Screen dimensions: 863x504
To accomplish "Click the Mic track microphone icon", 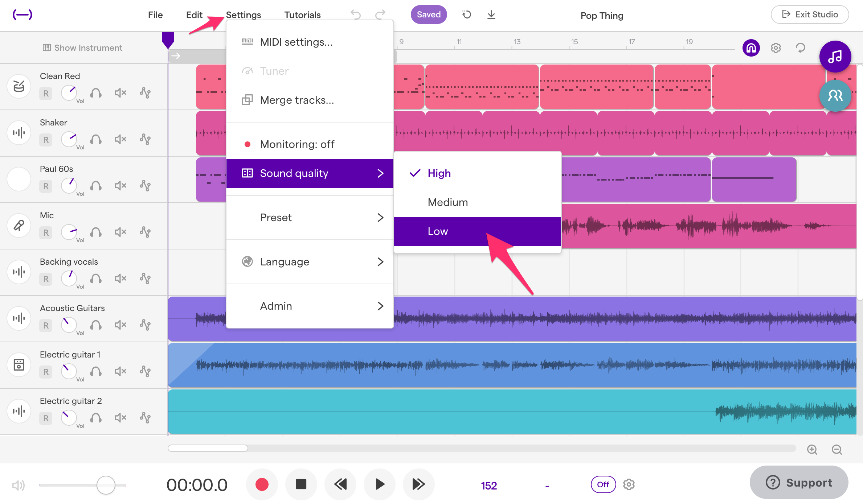I will tap(19, 226).
